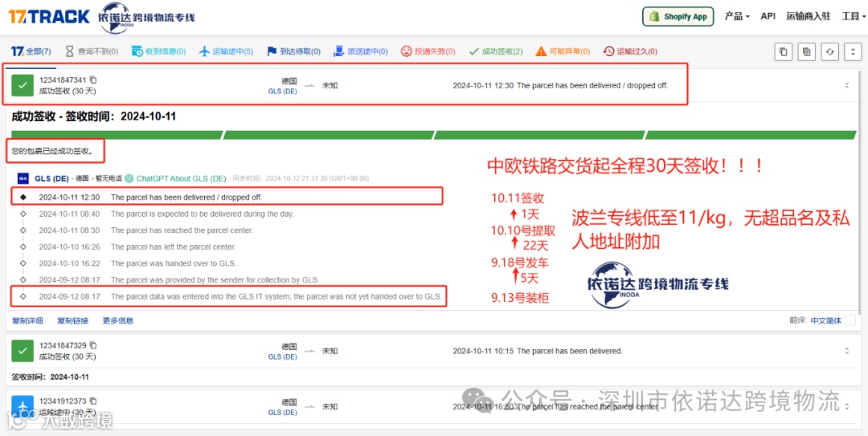Click the 复制详细 link

tap(27, 320)
